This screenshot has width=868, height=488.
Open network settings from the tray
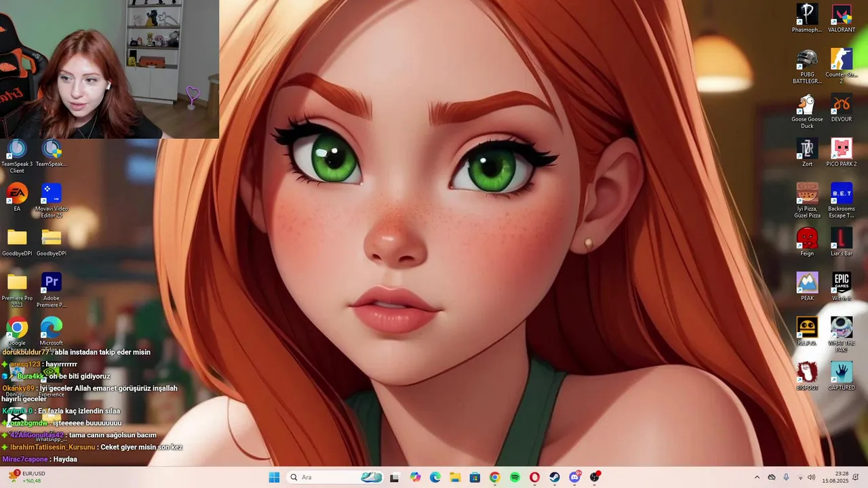[801, 477]
